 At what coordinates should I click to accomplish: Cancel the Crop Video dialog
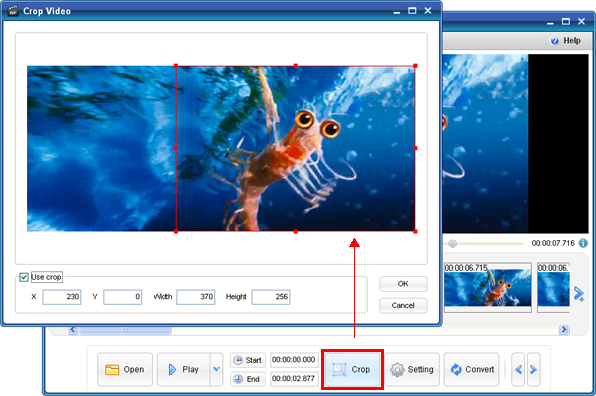pyautogui.click(x=403, y=305)
